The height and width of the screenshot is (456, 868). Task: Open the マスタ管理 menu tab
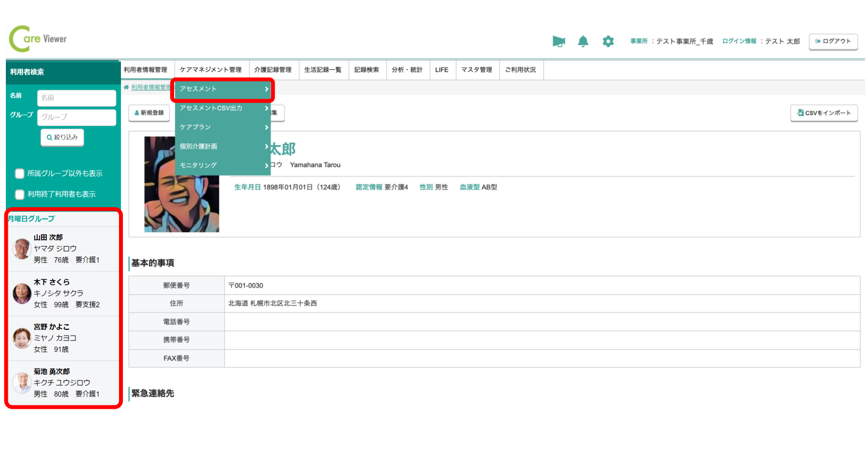(476, 70)
